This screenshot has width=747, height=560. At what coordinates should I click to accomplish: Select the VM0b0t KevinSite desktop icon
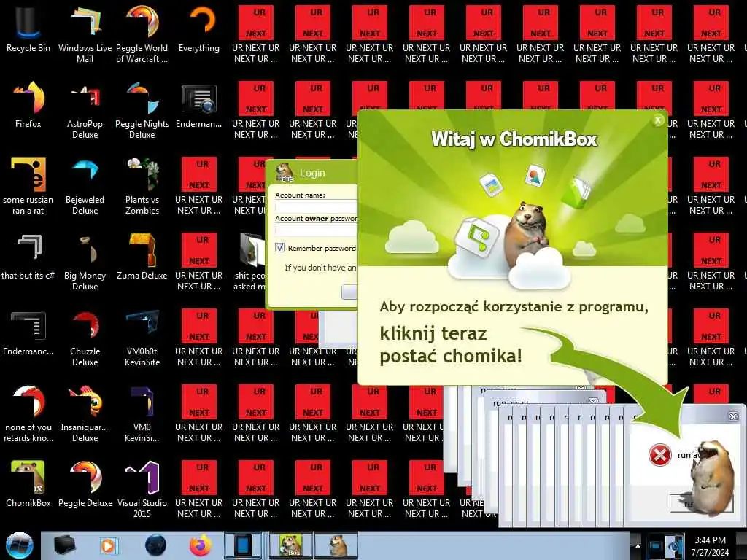click(142, 338)
